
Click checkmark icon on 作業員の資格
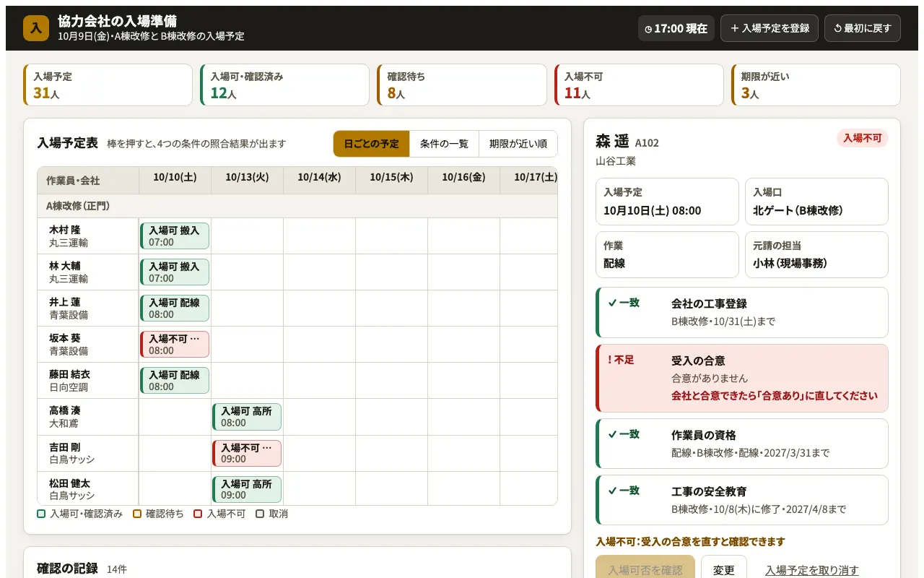coord(612,434)
